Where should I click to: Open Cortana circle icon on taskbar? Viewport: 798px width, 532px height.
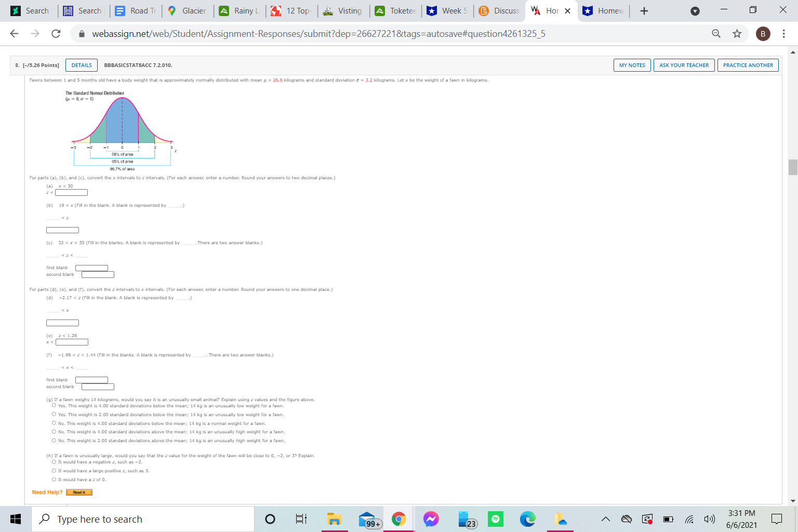click(x=270, y=519)
